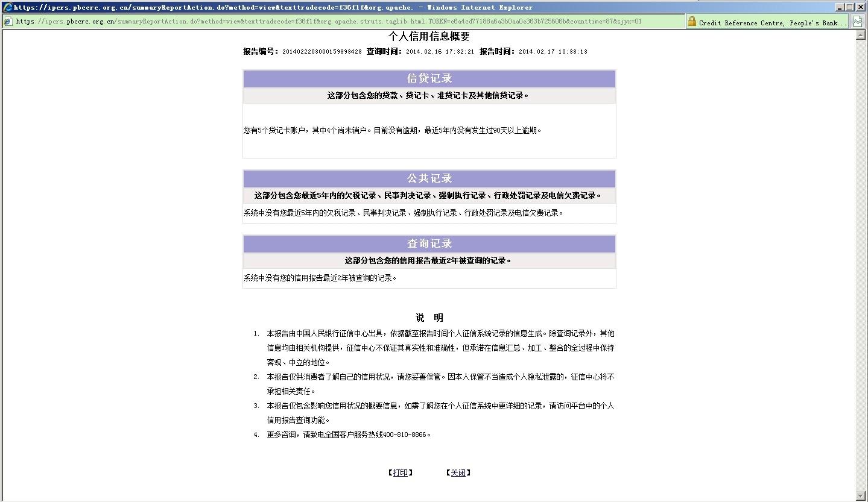Click the page icon beside the address URL
This screenshot has width=868, height=502.
pos(7,22)
